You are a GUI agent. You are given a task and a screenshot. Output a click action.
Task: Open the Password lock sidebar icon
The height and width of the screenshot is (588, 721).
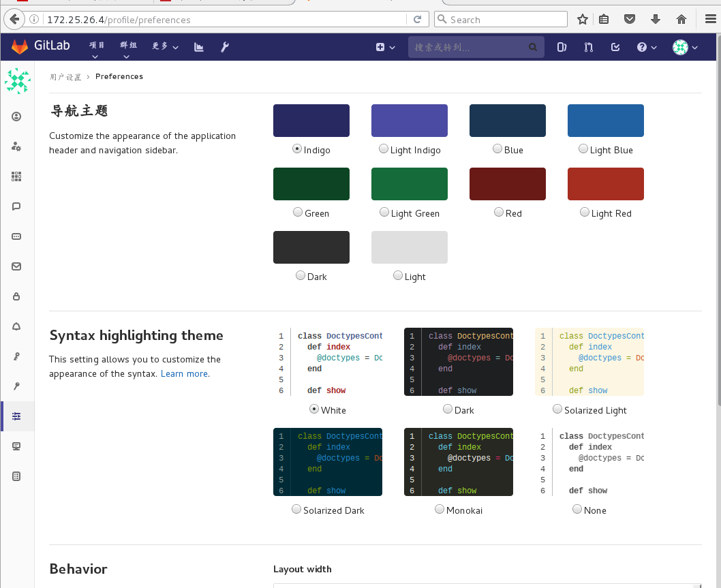(x=16, y=296)
